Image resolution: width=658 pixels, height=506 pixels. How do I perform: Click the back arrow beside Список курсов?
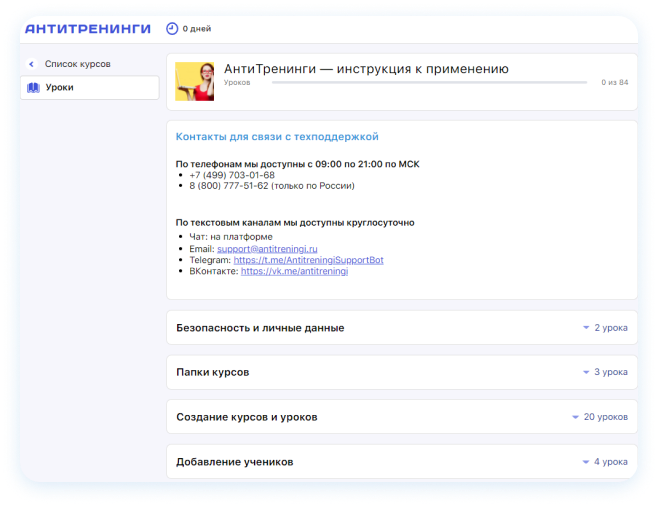pyautogui.click(x=31, y=64)
